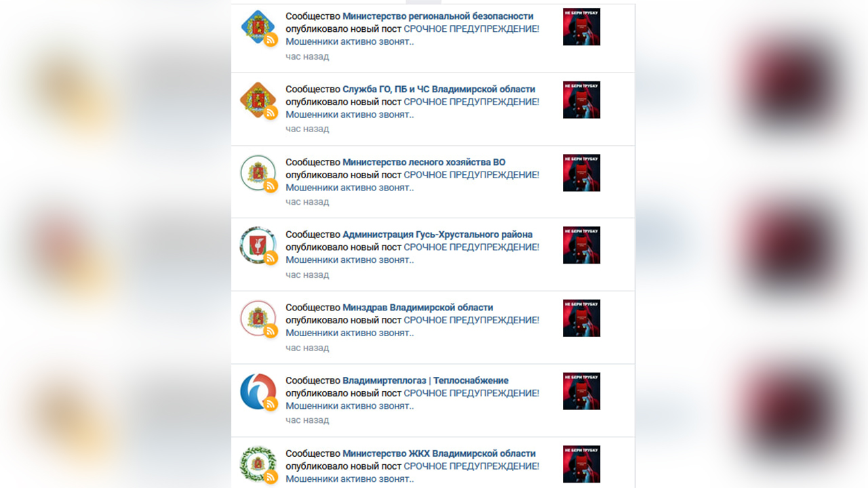Open Администрация Гусь-Хрустального района link
The width and height of the screenshot is (868, 488).
(437, 235)
